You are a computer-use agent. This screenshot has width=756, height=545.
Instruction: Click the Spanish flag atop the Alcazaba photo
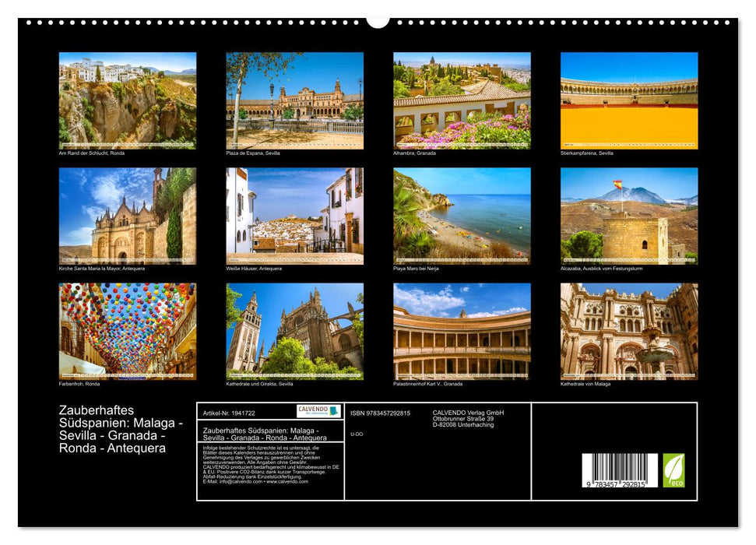(617, 185)
